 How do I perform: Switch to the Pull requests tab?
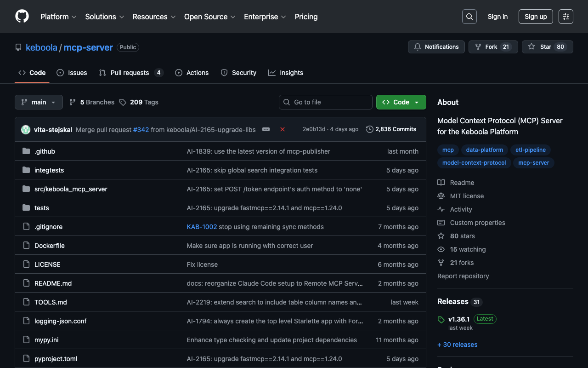pyautogui.click(x=130, y=73)
